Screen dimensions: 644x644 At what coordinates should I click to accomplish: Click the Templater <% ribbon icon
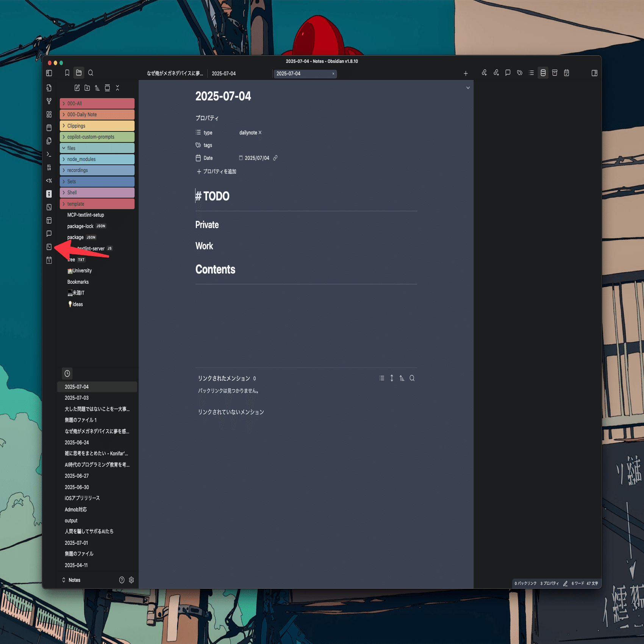pyautogui.click(x=49, y=181)
